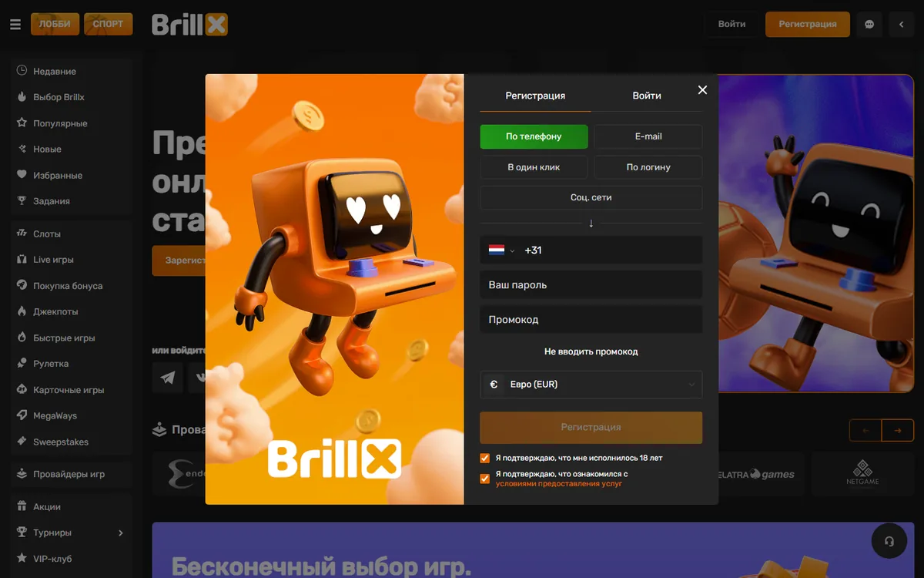Click the Telegram login icon
Viewport: 924px width, 578px height.
click(x=167, y=378)
